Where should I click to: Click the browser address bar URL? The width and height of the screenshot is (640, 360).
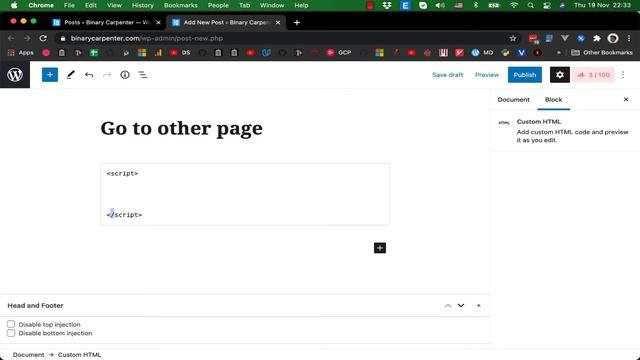click(x=147, y=38)
